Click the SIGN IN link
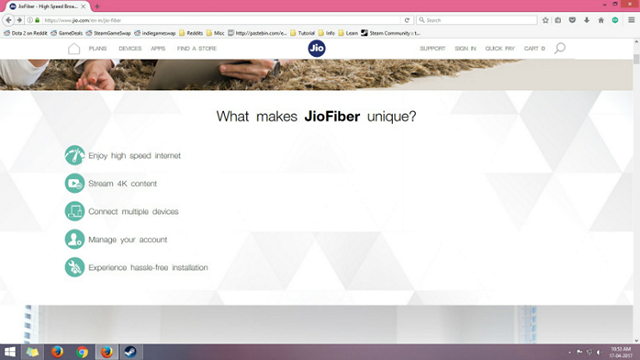Viewport: 640px width, 360px height. pyautogui.click(x=465, y=49)
